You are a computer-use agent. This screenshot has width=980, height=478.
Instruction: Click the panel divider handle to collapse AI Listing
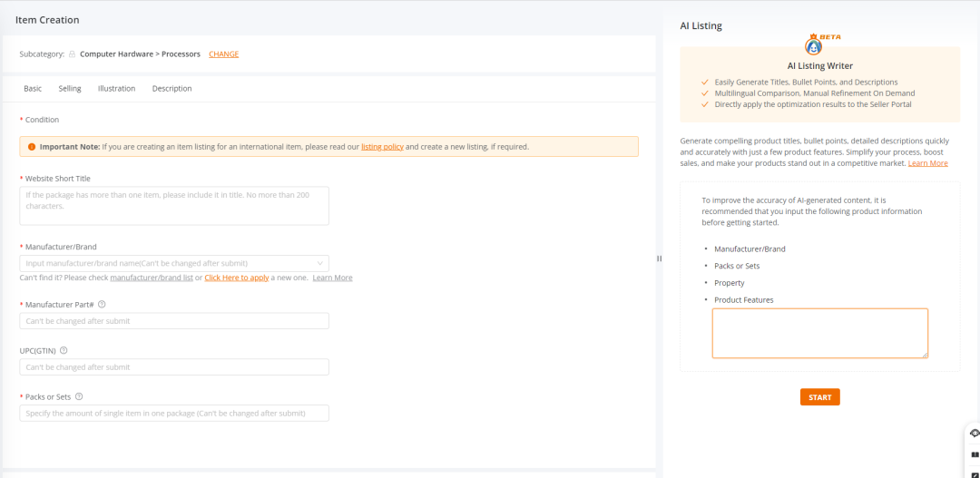pos(659,259)
